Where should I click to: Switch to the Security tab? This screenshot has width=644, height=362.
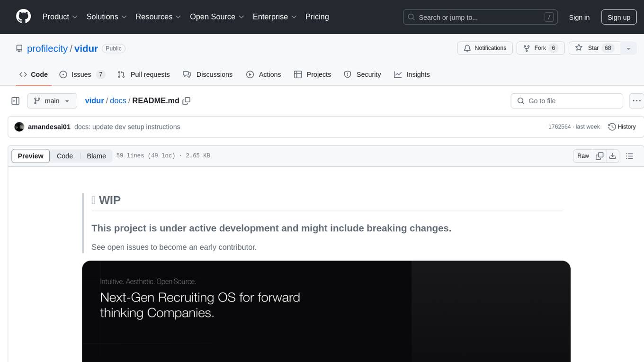[x=362, y=74]
